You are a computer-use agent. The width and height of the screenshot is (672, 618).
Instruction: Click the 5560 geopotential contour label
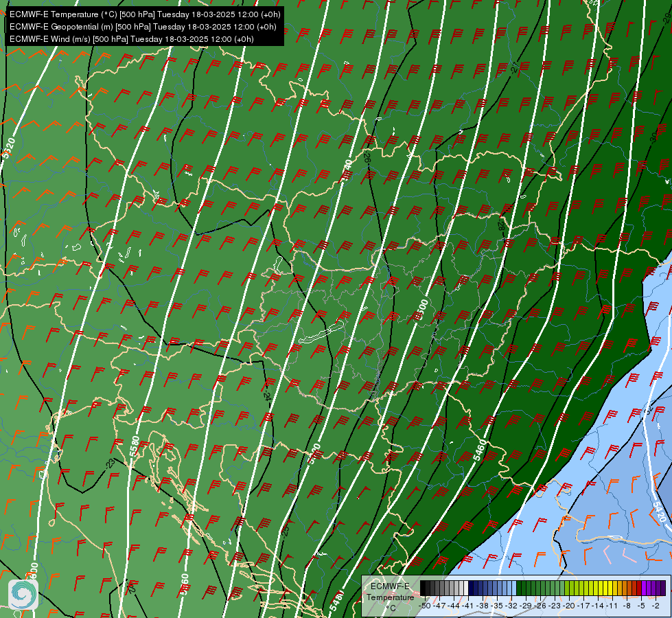[184, 584]
